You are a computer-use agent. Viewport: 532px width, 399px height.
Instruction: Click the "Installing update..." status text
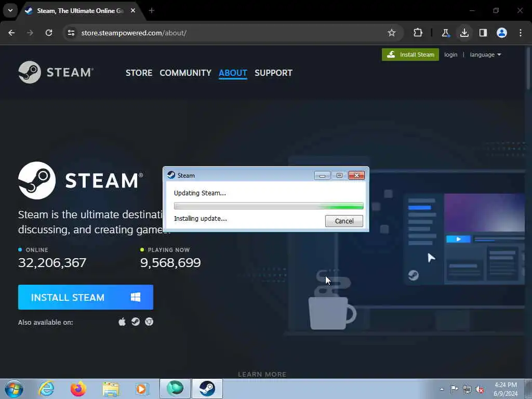click(200, 219)
